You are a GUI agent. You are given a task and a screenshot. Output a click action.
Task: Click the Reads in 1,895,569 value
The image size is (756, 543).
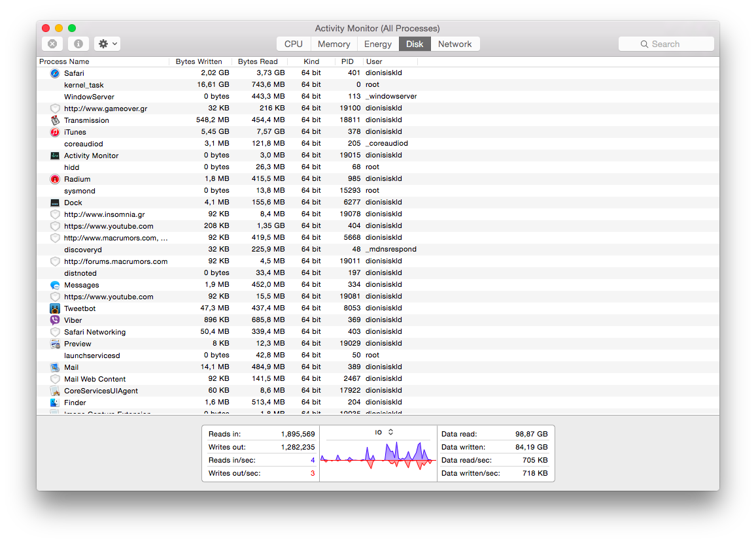298,434
